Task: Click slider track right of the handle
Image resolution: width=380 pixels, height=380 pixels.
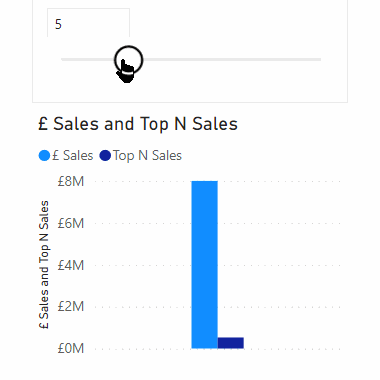Action: click(232, 60)
